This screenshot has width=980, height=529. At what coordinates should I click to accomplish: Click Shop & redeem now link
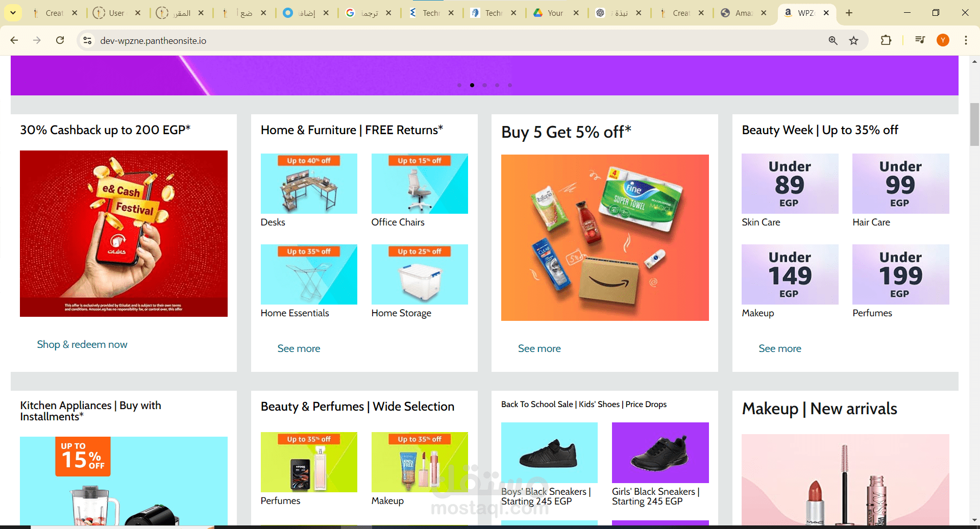point(82,344)
